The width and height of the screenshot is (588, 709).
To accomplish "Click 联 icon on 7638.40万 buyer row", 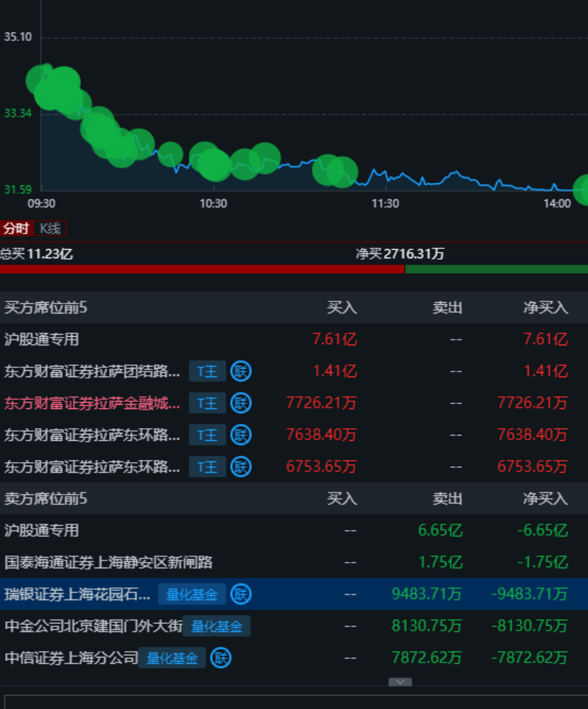I will [x=241, y=435].
